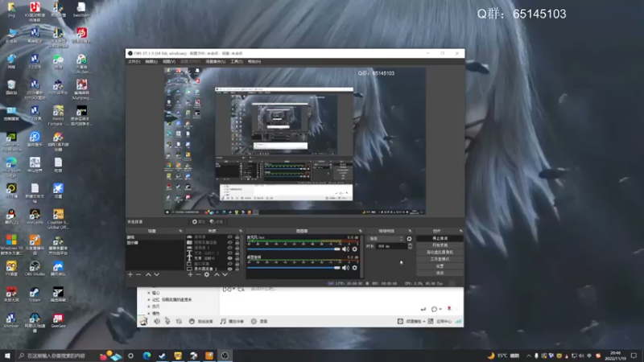The height and width of the screenshot is (362, 644).
Task: Open the View menu in OBS
Action: [x=169, y=62]
